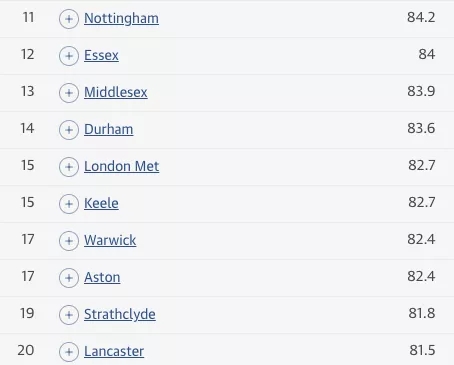Follow the Lancaster link
The height and width of the screenshot is (365, 454).
[x=114, y=351]
